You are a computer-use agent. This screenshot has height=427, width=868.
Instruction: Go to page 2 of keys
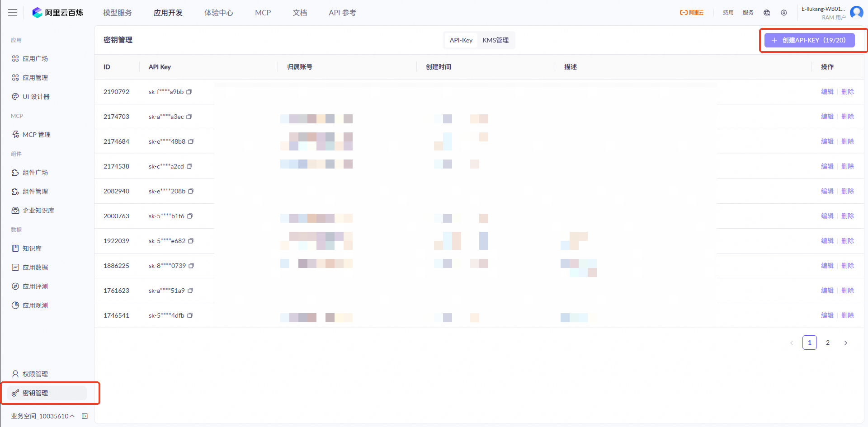point(828,343)
